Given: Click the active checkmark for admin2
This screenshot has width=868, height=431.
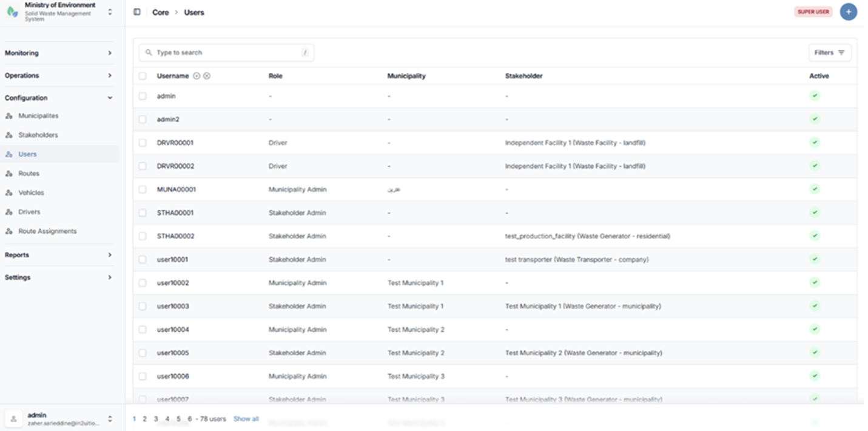Looking at the screenshot, I should [x=815, y=119].
